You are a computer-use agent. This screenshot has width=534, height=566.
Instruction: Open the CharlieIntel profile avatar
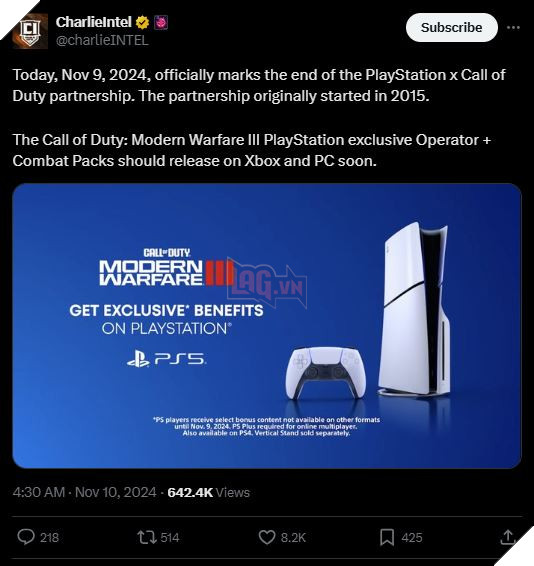[30, 31]
